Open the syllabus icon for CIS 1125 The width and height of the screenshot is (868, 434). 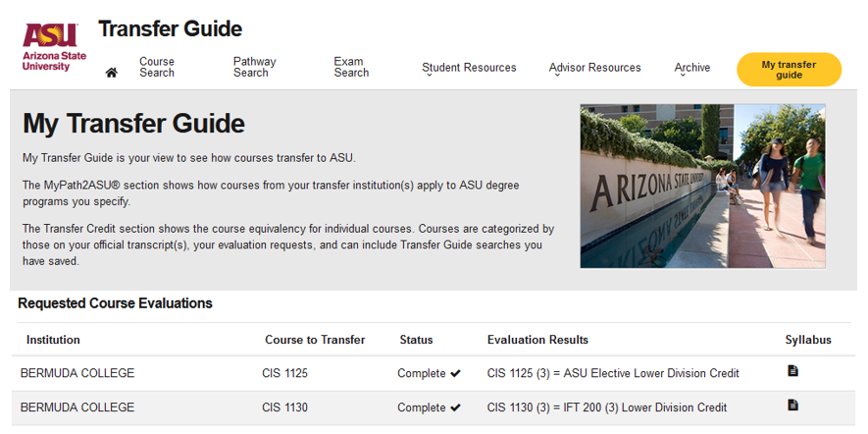[x=792, y=371]
